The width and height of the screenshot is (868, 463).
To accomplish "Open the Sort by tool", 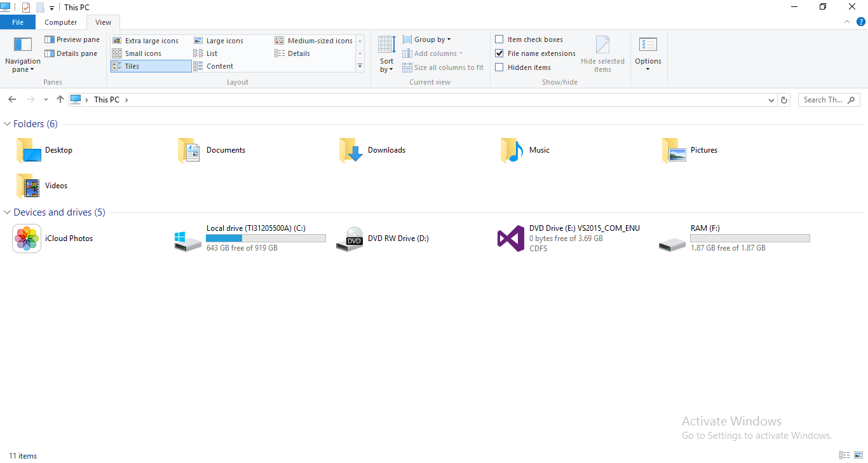I will [386, 53].
